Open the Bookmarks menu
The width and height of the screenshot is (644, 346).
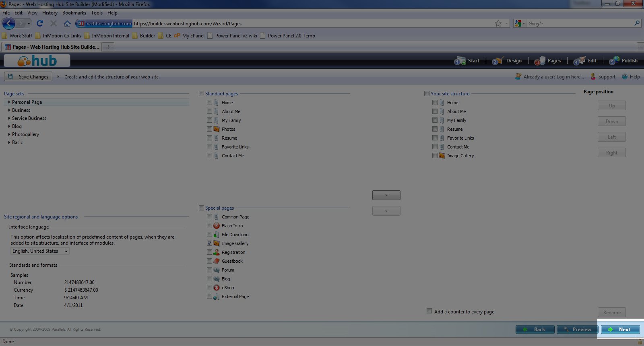[74, 13]
